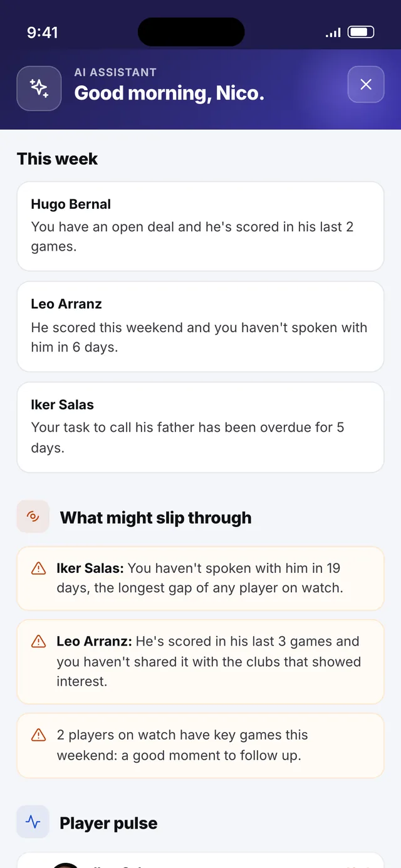This screenshot has height=868, width=401.
Task: Tap the warning icon beside Iker Salas alert
Action: pyautogui.click(x=38, y=568)
